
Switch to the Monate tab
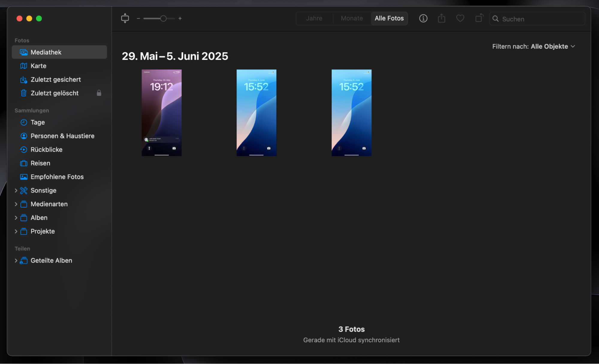tap(351, 19)
